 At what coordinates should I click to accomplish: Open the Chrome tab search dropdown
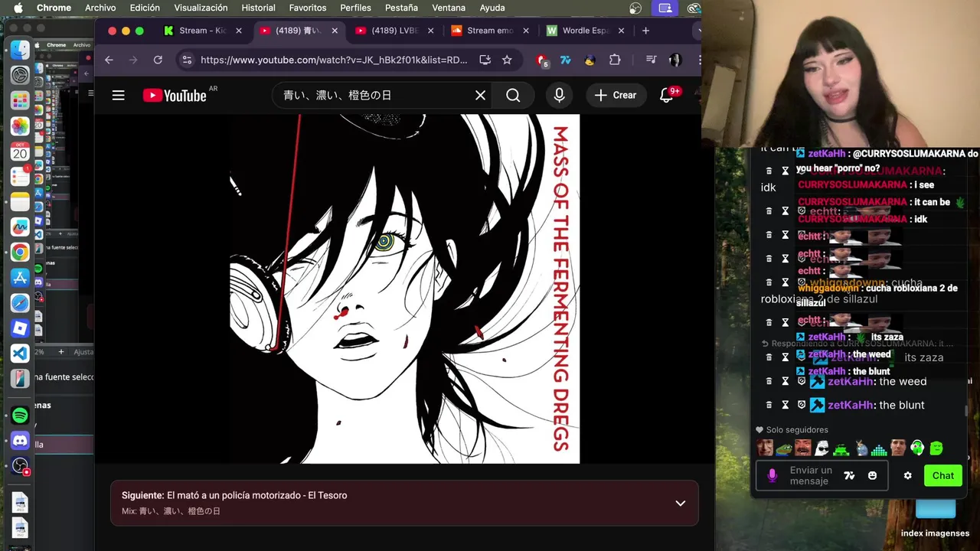tap(697, 31)
